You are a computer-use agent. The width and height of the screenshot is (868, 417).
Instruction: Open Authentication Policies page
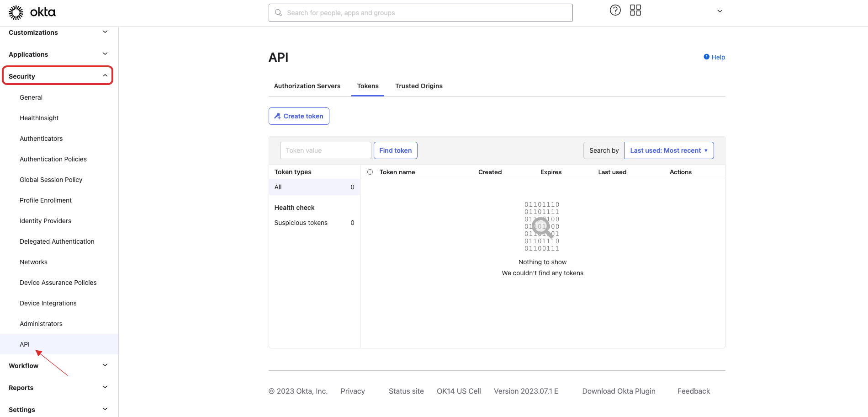[x=53, y=159]
